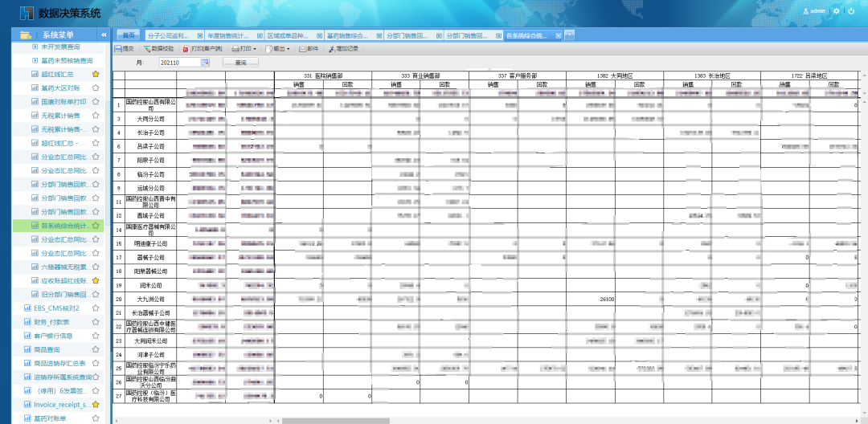Unfavorite 应收账超红线账 via star
This screenshot has height=424, width=868.
pyautogui.click(x=96, y=280)
